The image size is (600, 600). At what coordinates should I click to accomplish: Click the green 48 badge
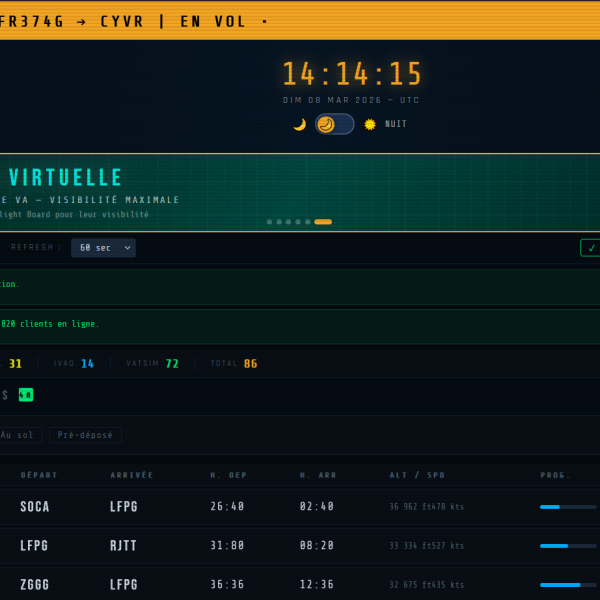click(x=26, y=395)
